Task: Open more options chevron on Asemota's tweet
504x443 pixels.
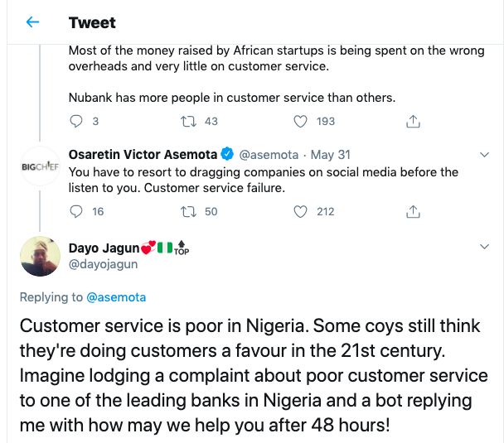Action: [485, 155]
